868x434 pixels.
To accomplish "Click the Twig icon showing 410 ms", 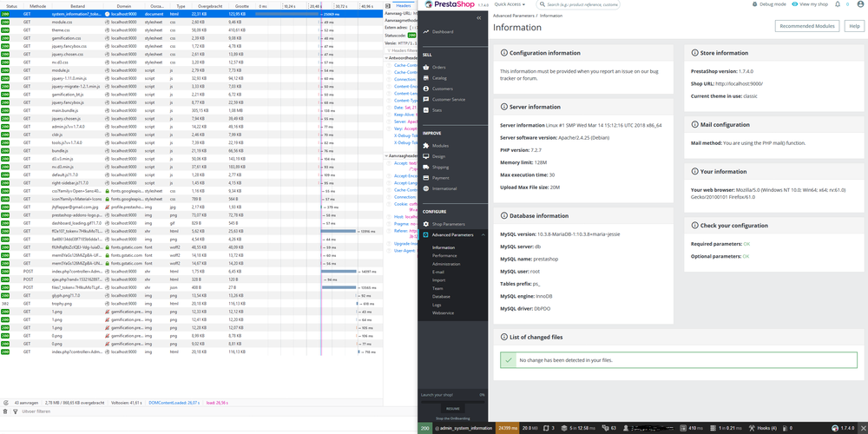I will tap(684, 428).
